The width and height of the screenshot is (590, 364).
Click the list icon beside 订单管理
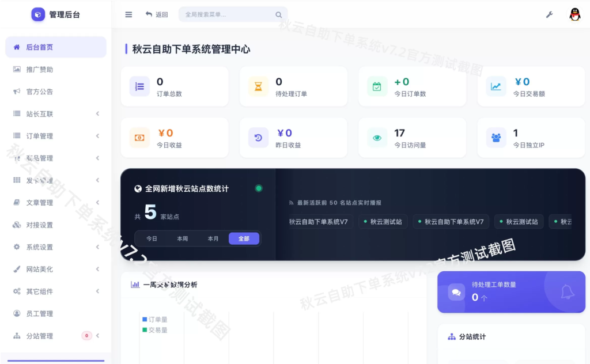[x=17, y=135]
